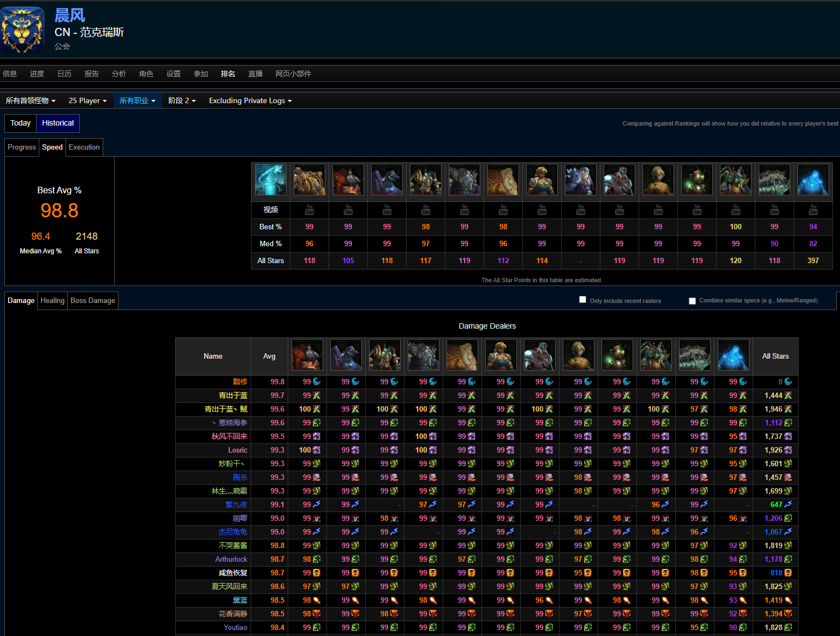Click the Arthurlock player name link
The height and width of the screenshot is (636, 840).
231,560
